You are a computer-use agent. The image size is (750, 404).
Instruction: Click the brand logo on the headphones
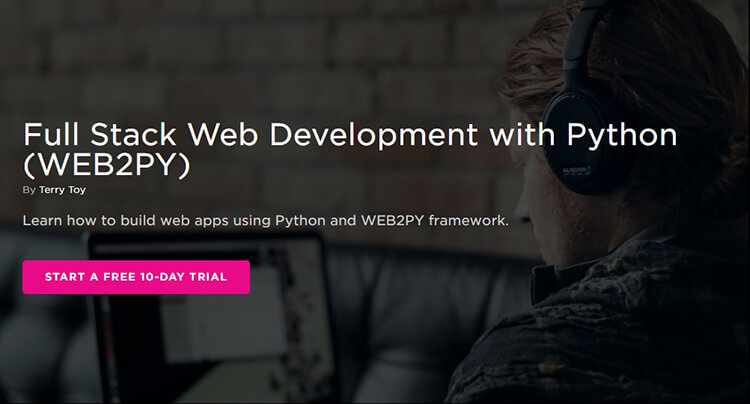click(575, 171)
